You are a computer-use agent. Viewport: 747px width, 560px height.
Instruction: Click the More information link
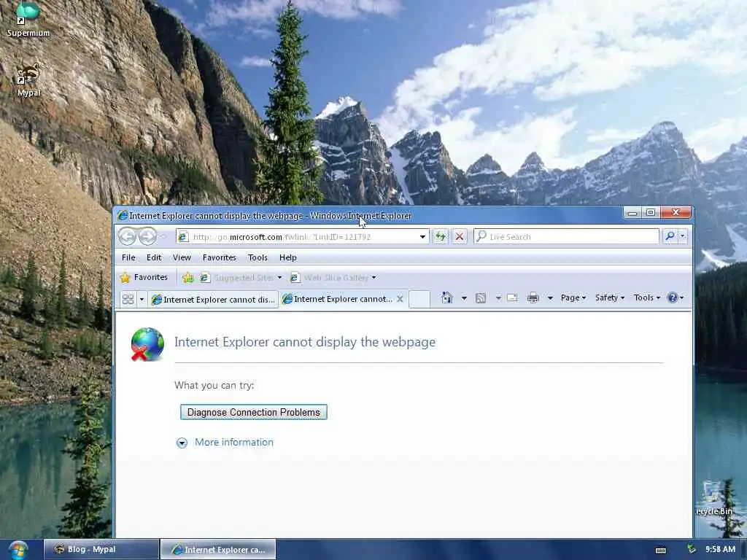pyautogui.click(x=234, y=443)
